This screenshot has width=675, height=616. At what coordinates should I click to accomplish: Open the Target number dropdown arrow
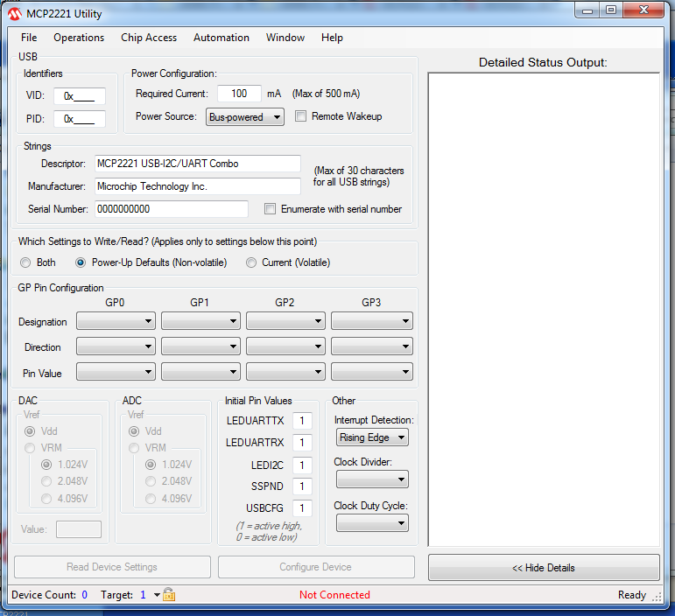coord(157,595)
